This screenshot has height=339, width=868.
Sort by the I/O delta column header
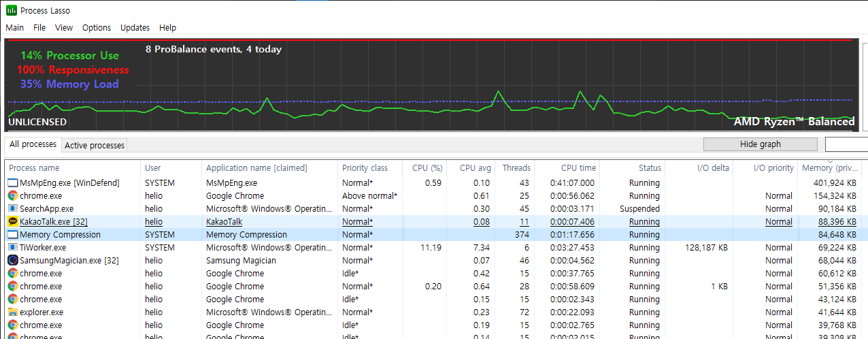point(699,167)
